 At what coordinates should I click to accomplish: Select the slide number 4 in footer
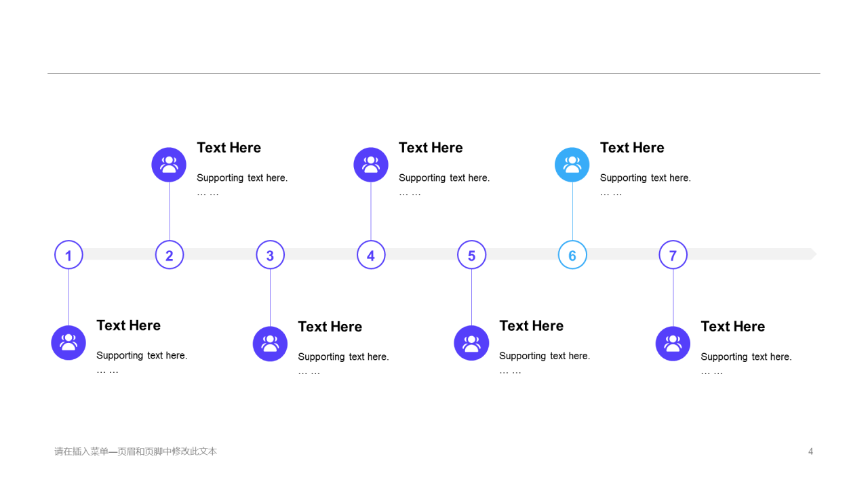[810, 451]
